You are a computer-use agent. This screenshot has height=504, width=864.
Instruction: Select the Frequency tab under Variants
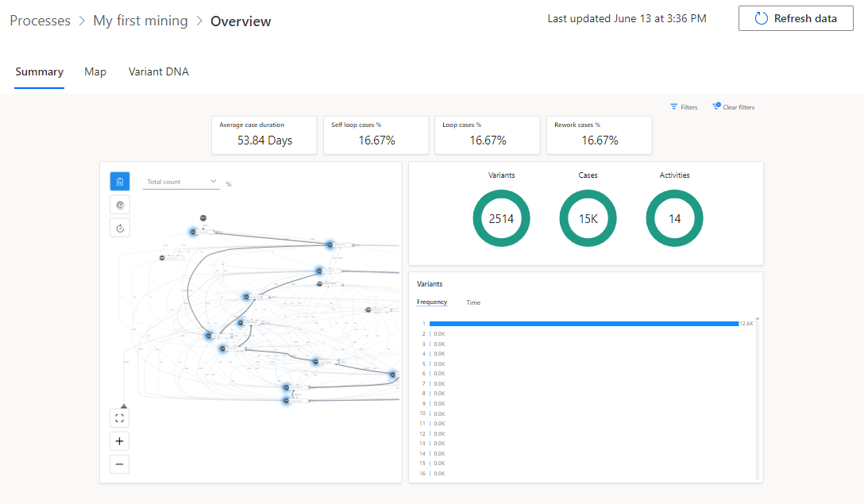tap(432, 302)
